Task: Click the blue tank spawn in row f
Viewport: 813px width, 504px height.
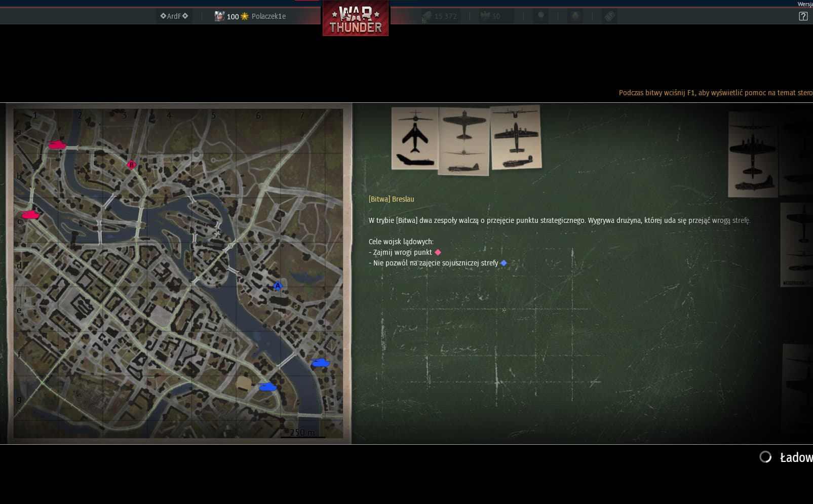Action: click(320, 363)
